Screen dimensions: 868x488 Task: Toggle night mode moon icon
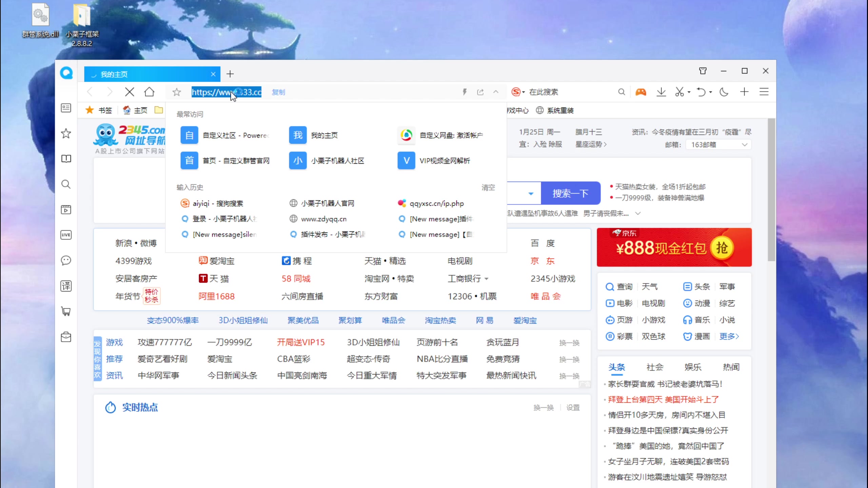[x=724, y=92]
